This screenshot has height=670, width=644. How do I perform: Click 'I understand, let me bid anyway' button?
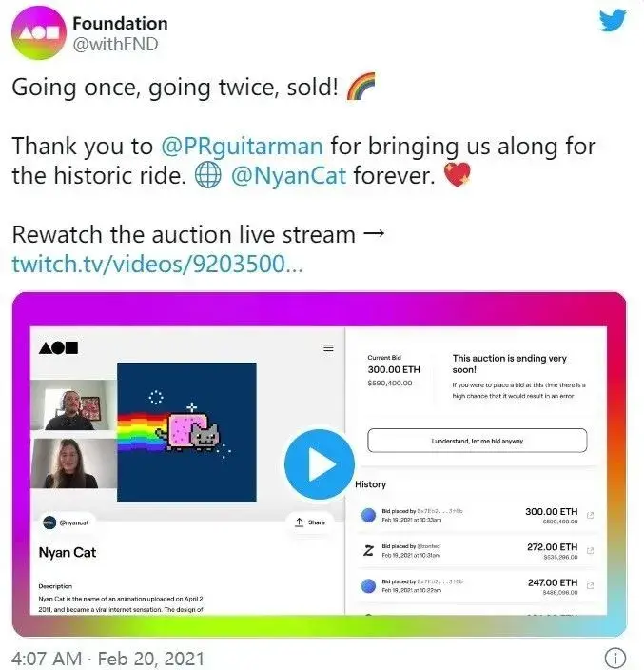(477, 441)
